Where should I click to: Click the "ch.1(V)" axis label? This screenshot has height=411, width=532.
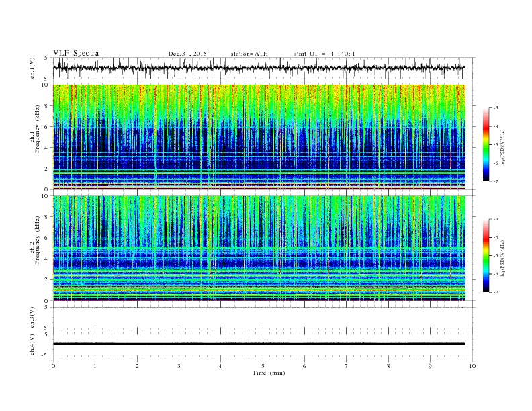[x=32, y=68]
